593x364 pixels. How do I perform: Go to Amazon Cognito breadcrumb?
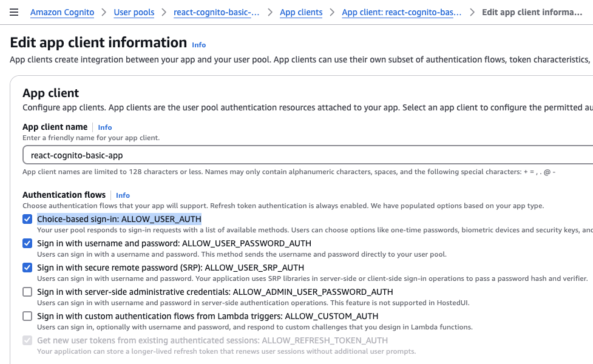62,12
